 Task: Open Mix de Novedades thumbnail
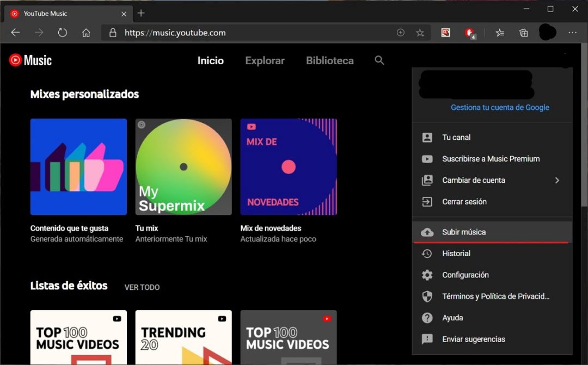(289, 167)
